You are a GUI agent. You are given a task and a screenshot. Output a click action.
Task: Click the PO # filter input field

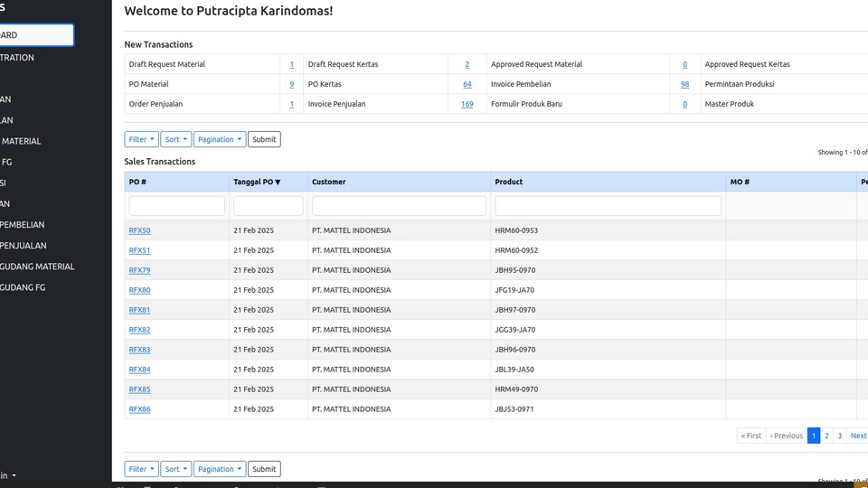click(176, 206)
